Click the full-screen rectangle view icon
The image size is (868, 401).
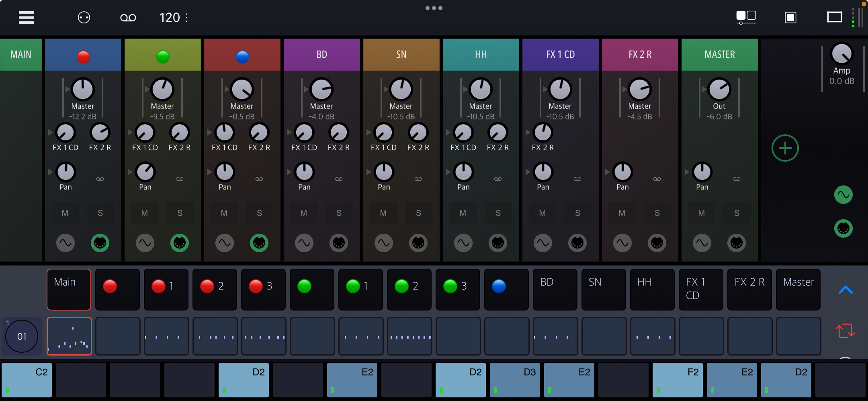coord(834,17)
